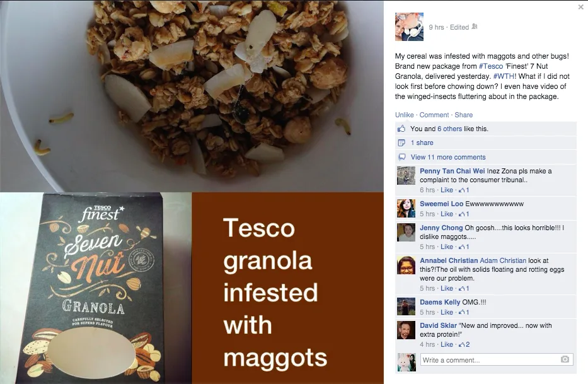Viewport: 588px width, 384px height.
Task: Like David Sklar's comment
Action: click(447, 344)
